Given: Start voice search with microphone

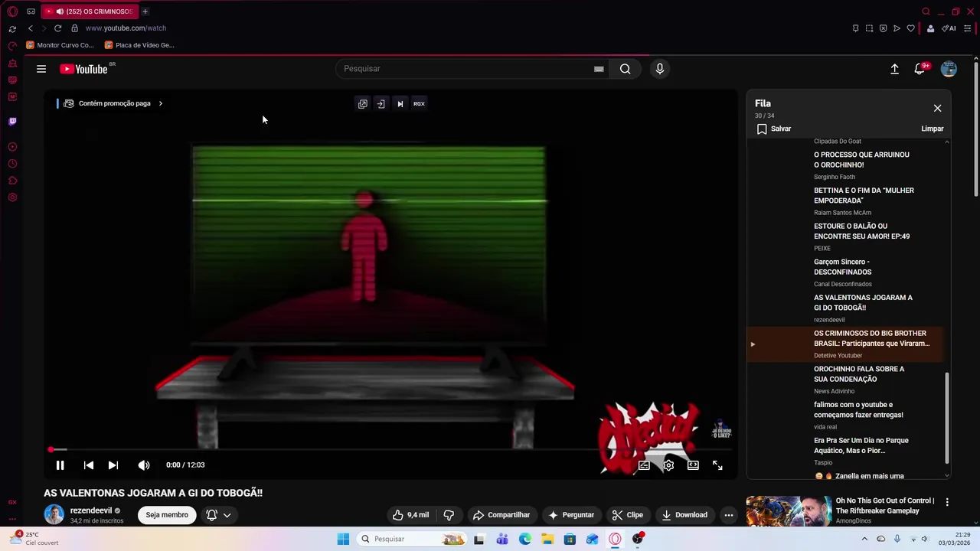Looking at the screenshot, I should pyautogui.click(x=660, y=69).
